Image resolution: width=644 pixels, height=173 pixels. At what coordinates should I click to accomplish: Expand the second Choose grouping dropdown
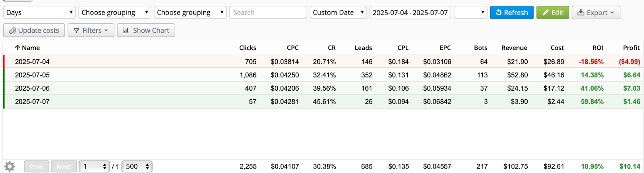[190, 13]
